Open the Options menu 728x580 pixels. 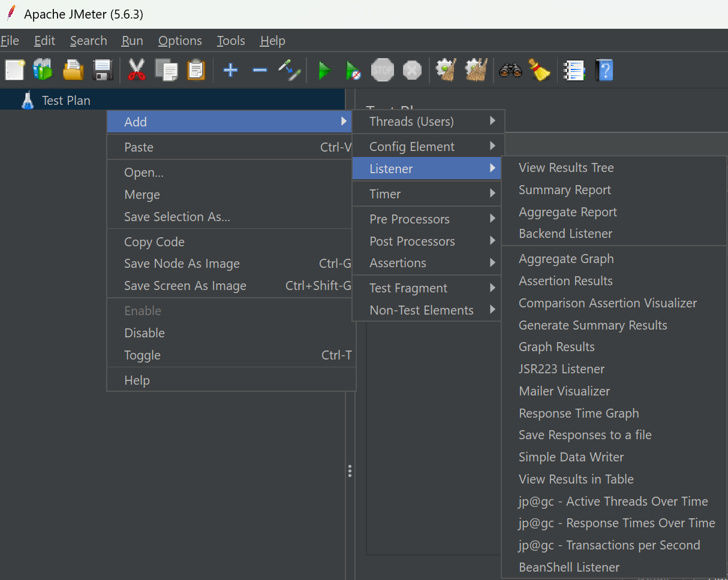(x=180, y=41)
